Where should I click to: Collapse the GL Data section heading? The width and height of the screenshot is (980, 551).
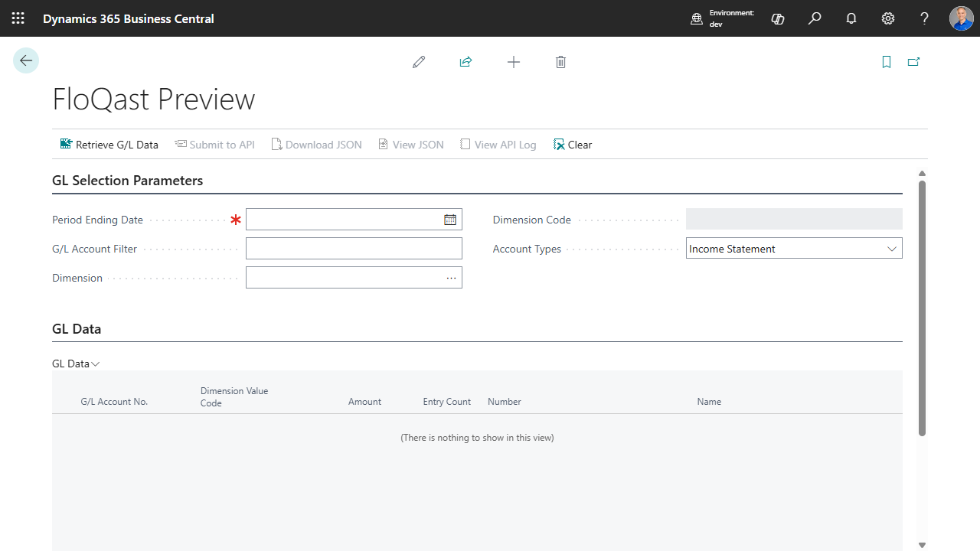77,329
